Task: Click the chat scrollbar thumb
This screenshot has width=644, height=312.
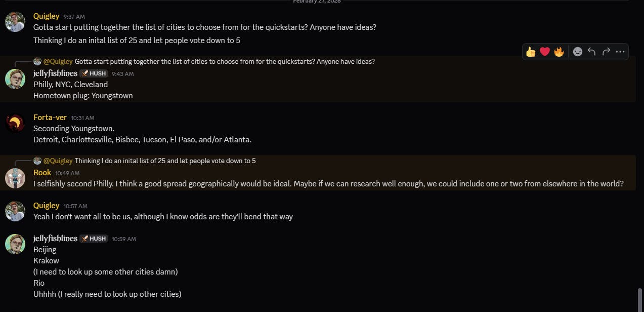Action: click(640, 299)
